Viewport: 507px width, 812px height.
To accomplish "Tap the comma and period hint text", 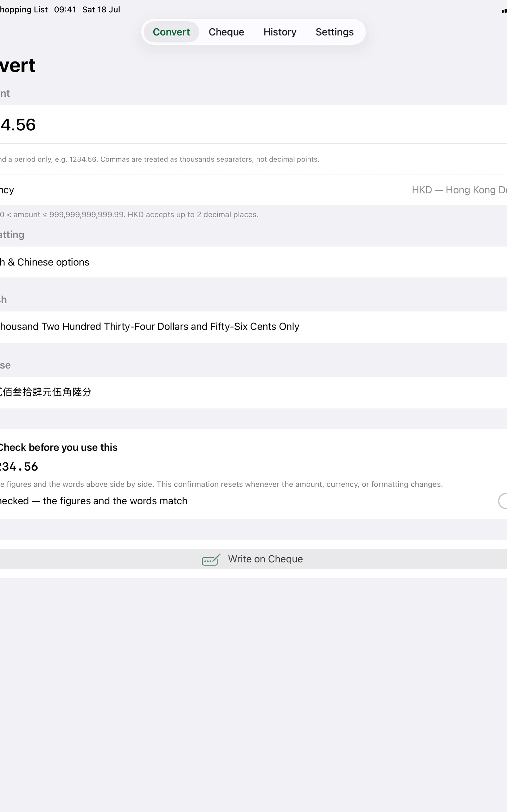I will click(160, 159).
